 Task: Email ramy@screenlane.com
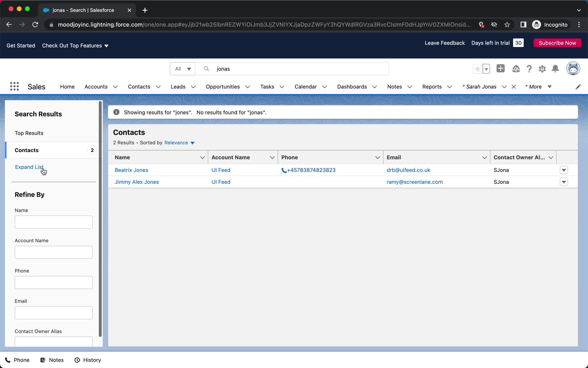click(414, 182)
